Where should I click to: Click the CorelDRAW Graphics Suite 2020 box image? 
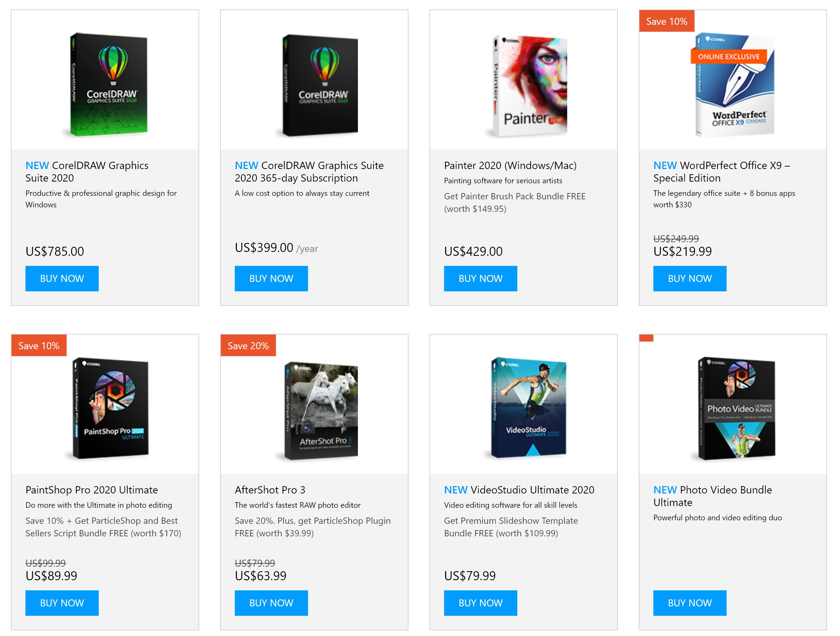[x=108, y=84]
